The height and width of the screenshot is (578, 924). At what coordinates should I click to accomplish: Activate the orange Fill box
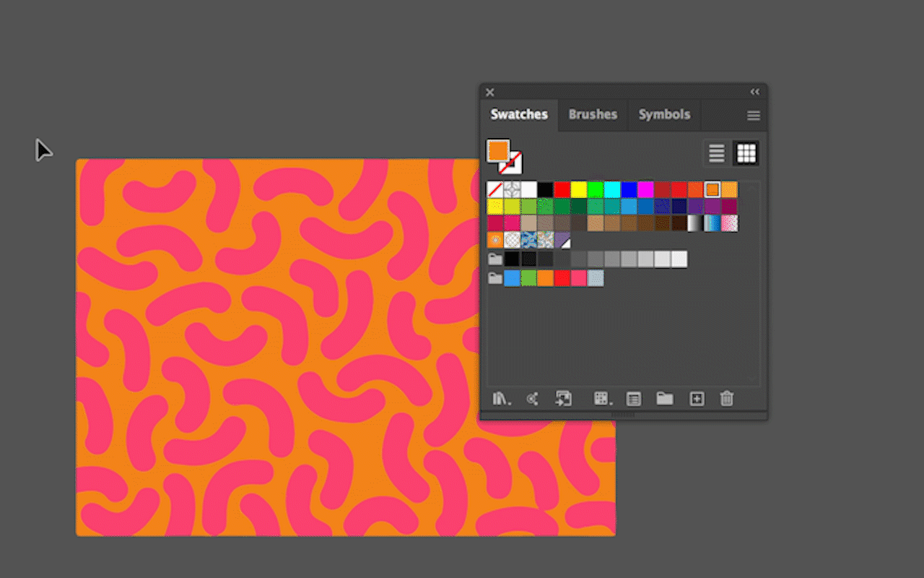tap(498, 151)
